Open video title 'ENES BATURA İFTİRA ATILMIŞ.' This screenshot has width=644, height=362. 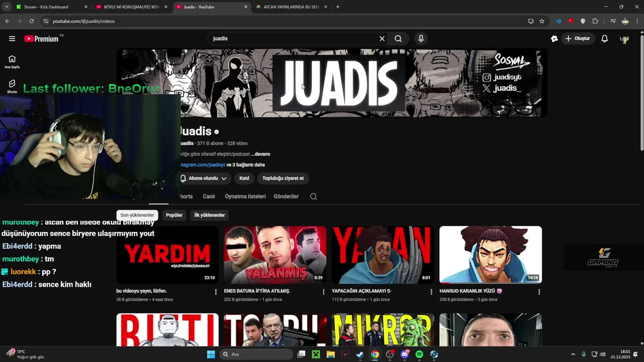[257, 291]
